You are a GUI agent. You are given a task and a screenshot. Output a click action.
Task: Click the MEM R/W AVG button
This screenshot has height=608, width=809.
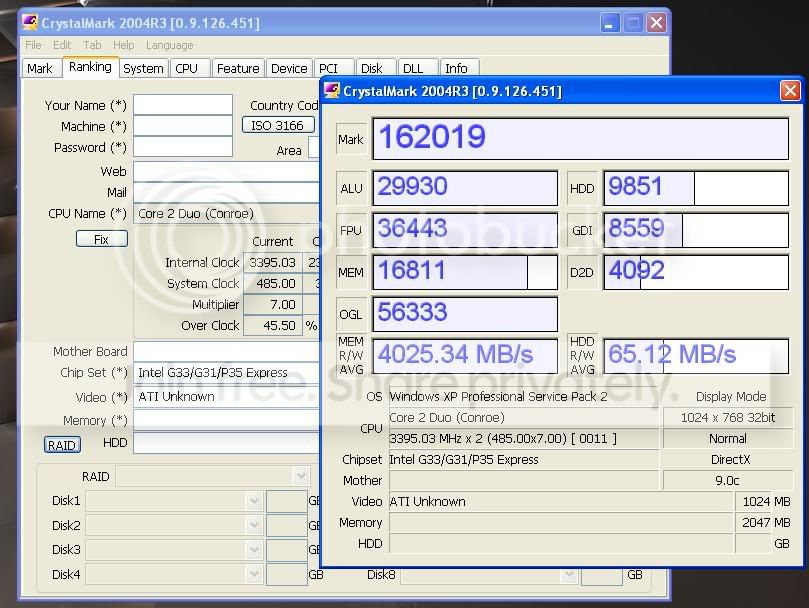pyautogui.click(x=351, y=356)
